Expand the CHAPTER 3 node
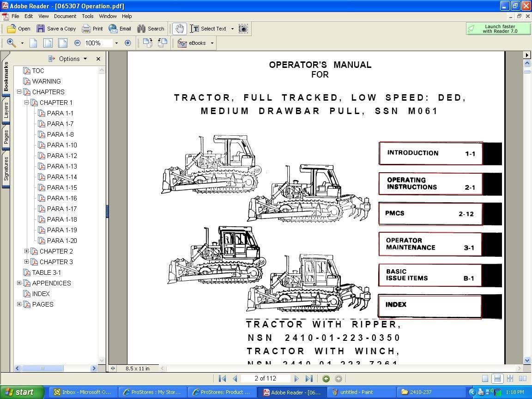532x399 pixels. pos(26,261)
